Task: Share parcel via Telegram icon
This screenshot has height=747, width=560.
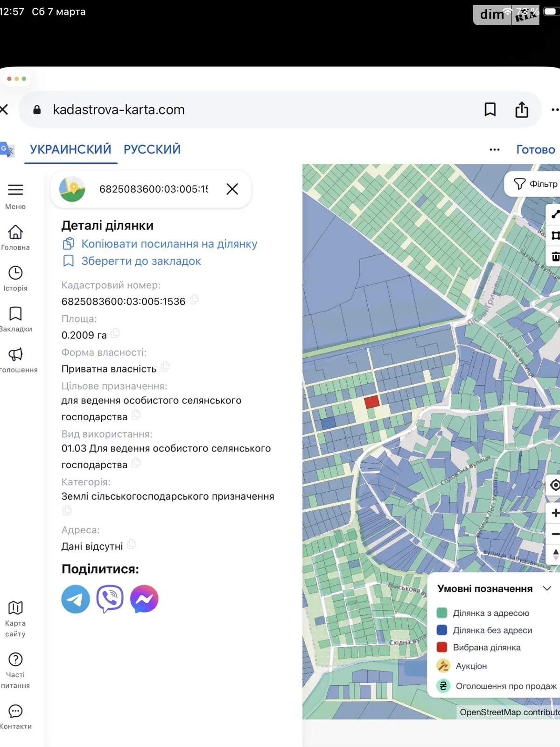Action: click(x=76, y=599)
